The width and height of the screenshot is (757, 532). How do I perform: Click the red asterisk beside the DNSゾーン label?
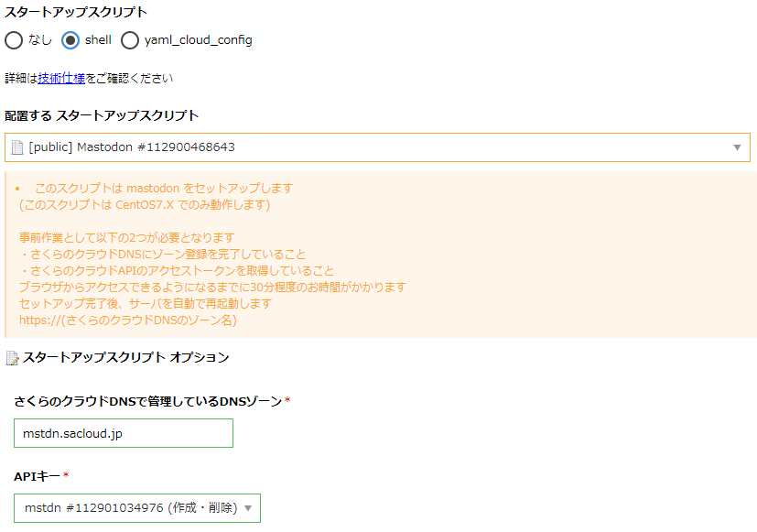click(287, 400)
